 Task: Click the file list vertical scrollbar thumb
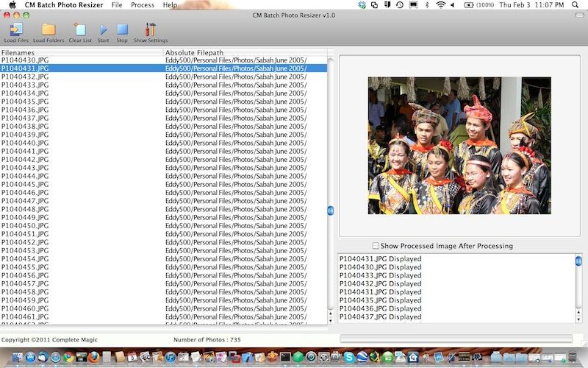click(x=330, y=210)
